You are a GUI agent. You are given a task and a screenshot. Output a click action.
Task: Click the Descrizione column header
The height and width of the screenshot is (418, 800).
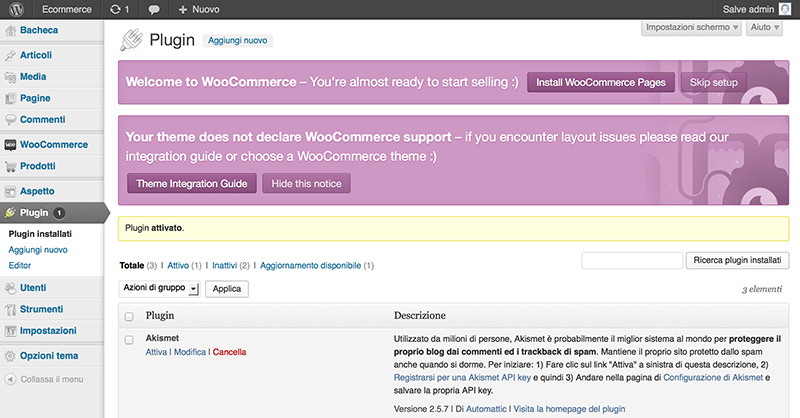point(420,315)
